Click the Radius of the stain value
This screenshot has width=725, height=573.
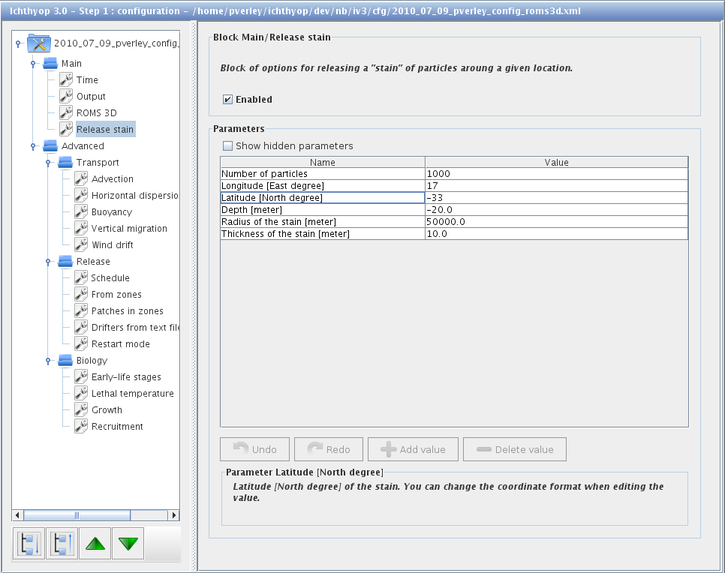[x=556, y=222]
